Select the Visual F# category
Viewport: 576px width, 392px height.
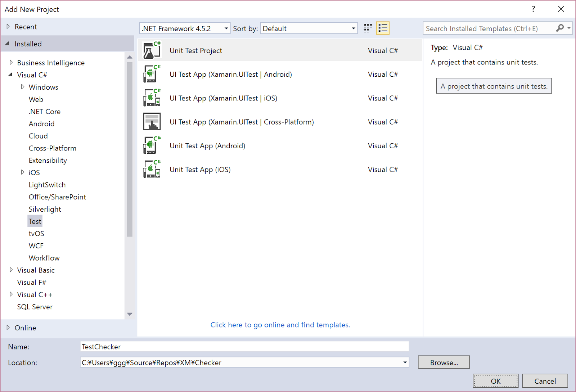(x=32, y=283)
